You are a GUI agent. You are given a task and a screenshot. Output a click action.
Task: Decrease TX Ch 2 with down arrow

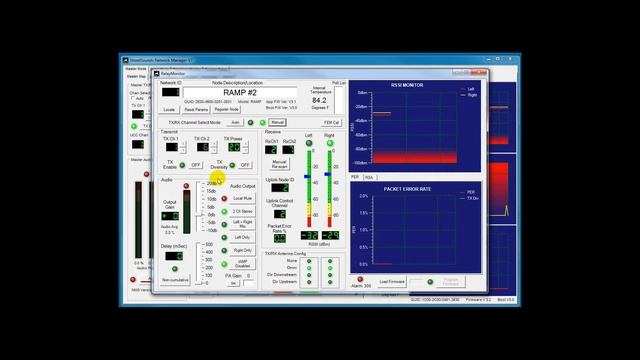214,150
